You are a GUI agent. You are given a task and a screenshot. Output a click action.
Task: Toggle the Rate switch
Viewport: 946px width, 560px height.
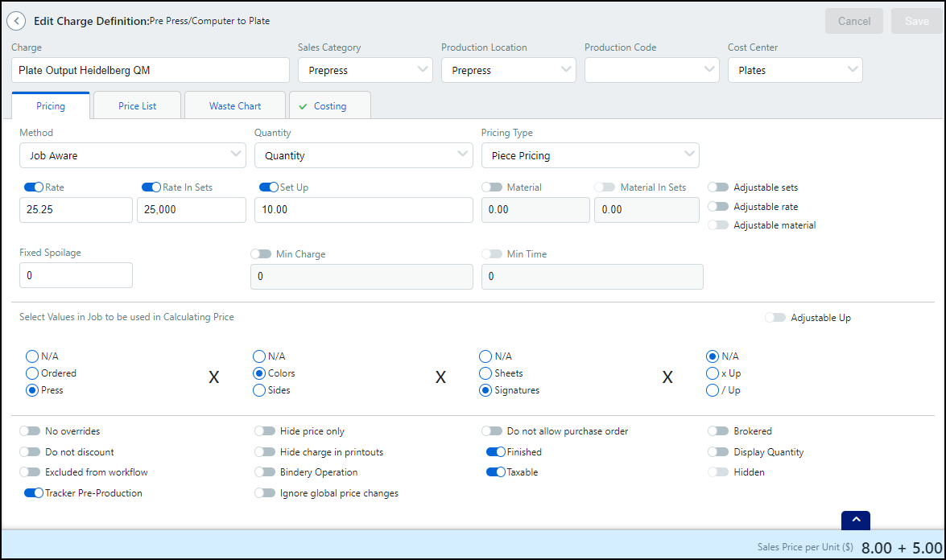pyautogui.click(x=34, y=187)
